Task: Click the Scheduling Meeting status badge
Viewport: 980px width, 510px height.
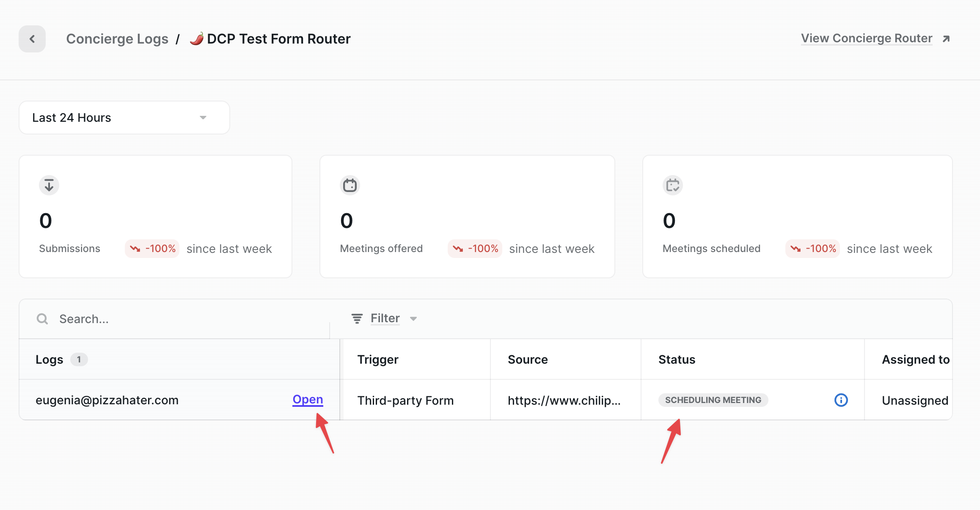Action: [x=713, y=400]
